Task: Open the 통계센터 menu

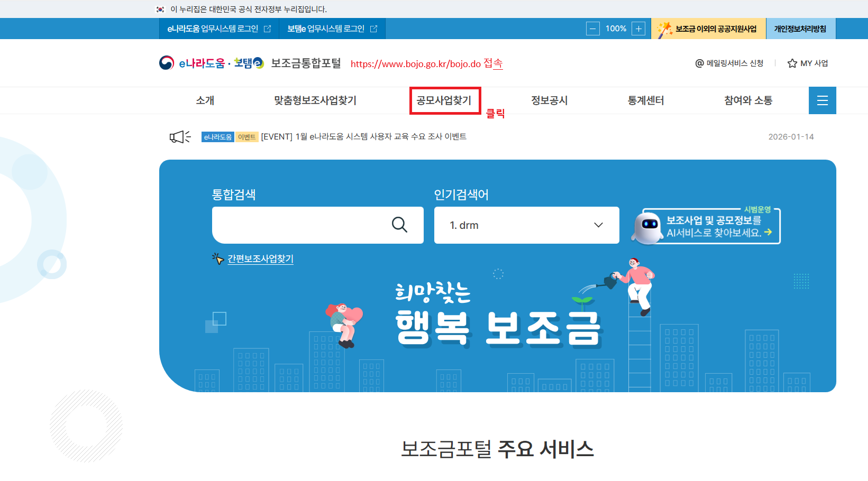Action: coord(645,100)
